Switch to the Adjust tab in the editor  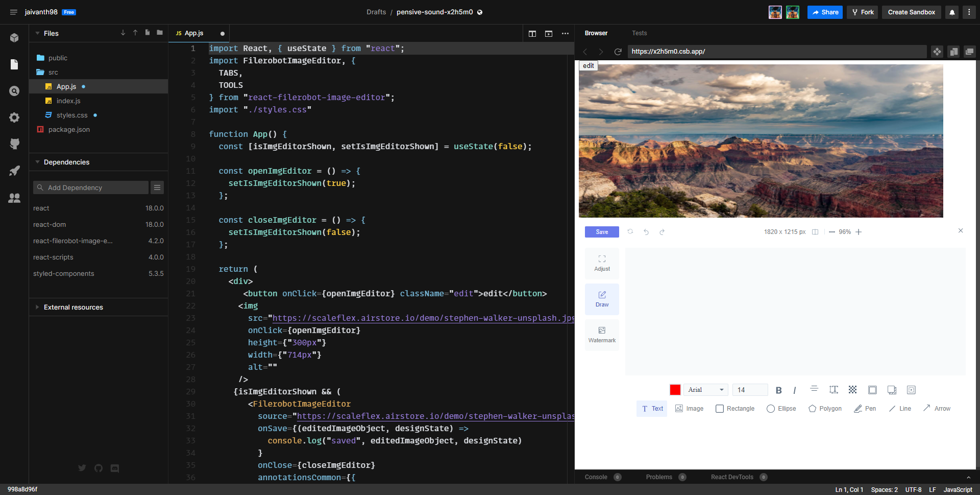point(602,263)
